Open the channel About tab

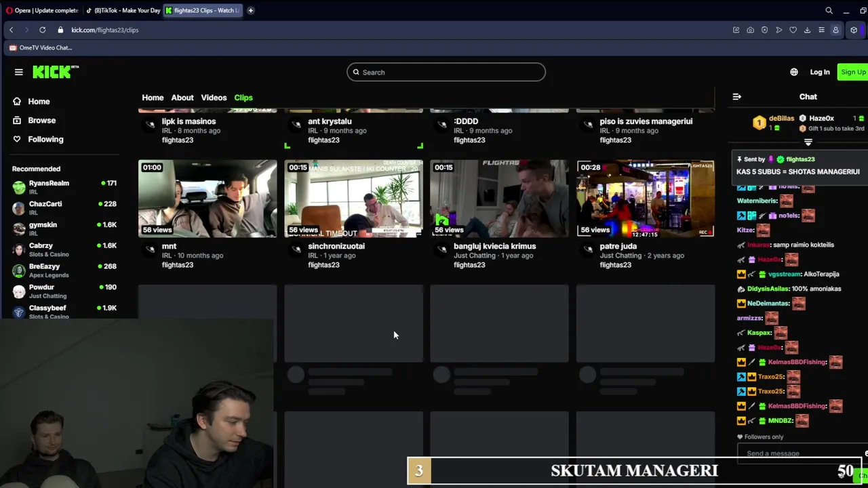coord(182,98)
